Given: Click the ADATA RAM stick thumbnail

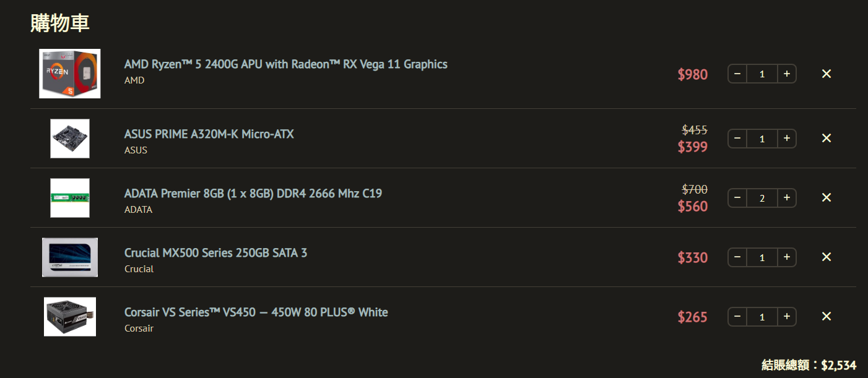Looking at the screenshot, I should click(x=70, y=198).
